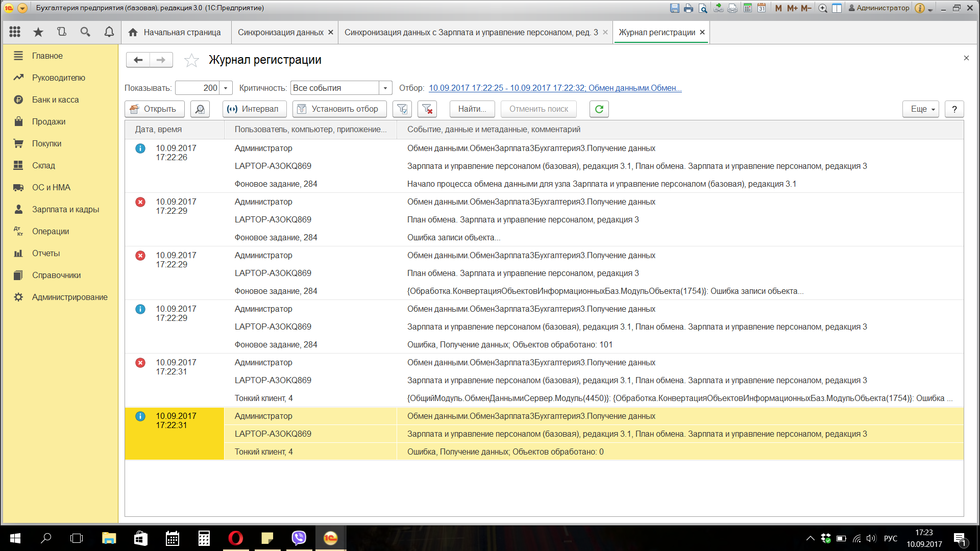Click the zoom scale magnifier icon

[x=823, y=8]
